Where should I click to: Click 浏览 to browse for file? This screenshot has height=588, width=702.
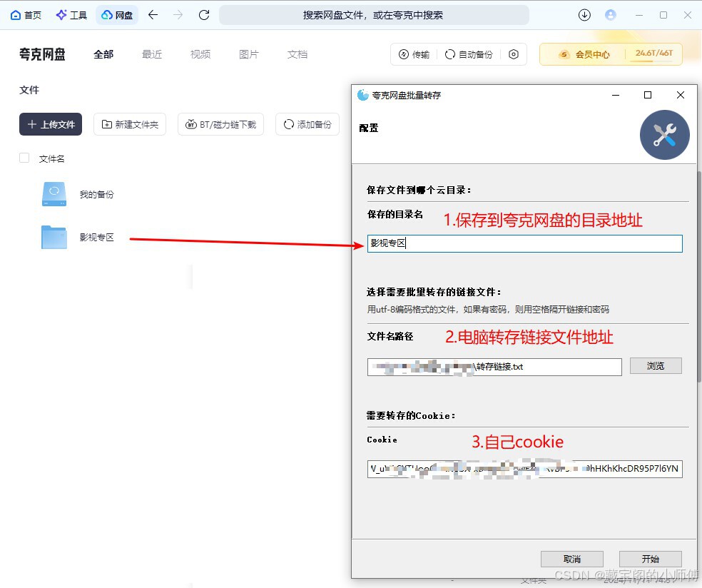tap(656, 366)
